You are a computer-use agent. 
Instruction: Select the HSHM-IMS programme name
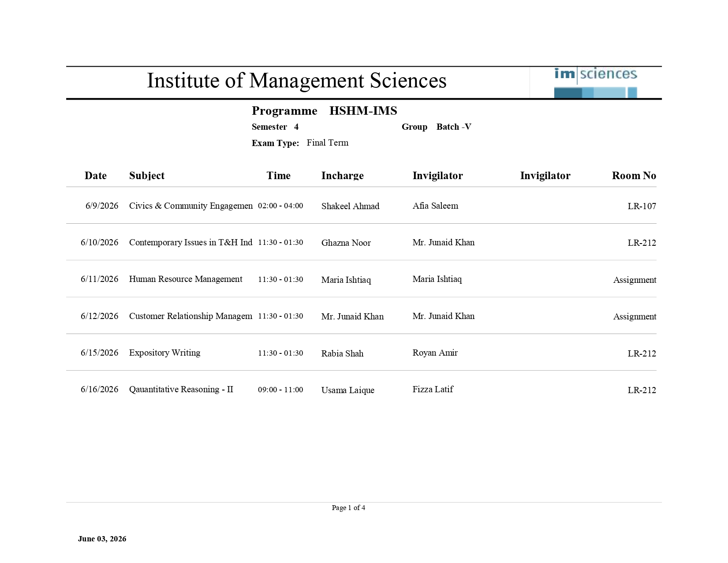click(x=363, y=111)
